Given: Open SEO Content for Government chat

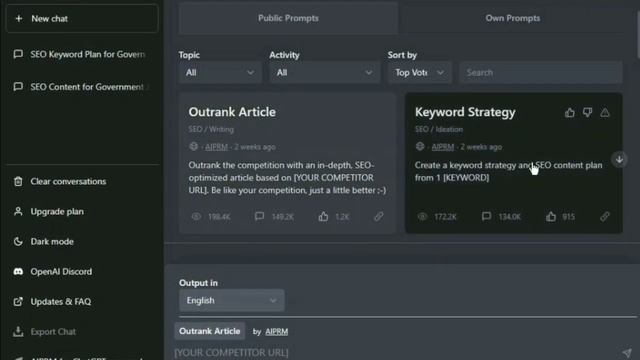Looking at the screenshot, I should [x=82, y=87].
